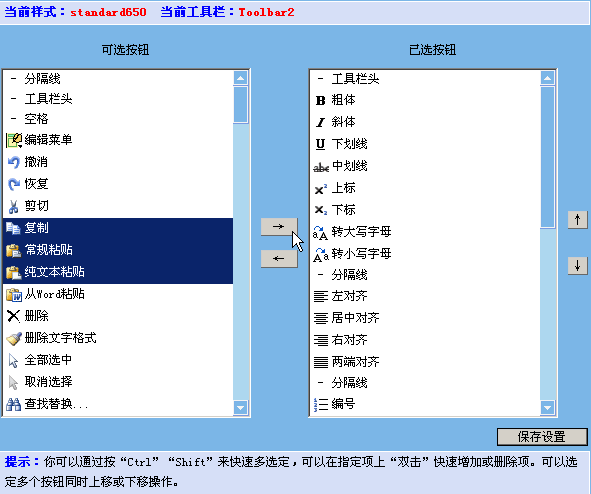
Task: Click the selected list's scroll-up arrow
Action: 547,78
